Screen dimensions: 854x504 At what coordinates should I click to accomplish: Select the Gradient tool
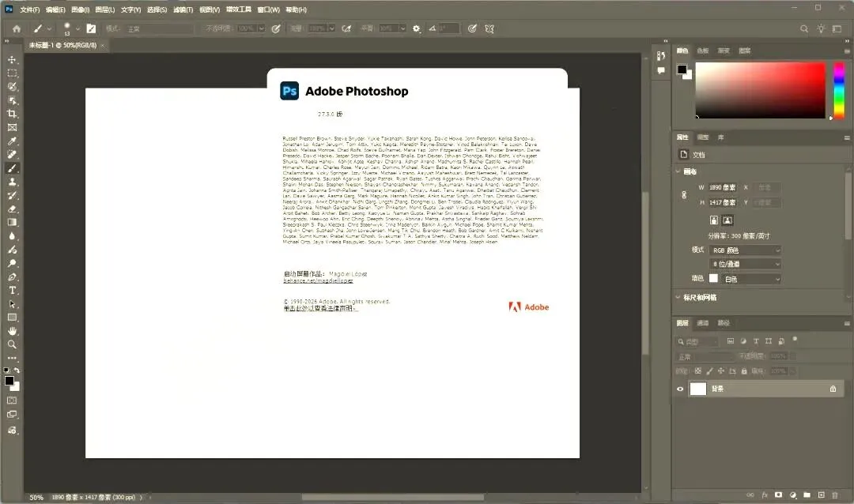click(x=12, y=222)
